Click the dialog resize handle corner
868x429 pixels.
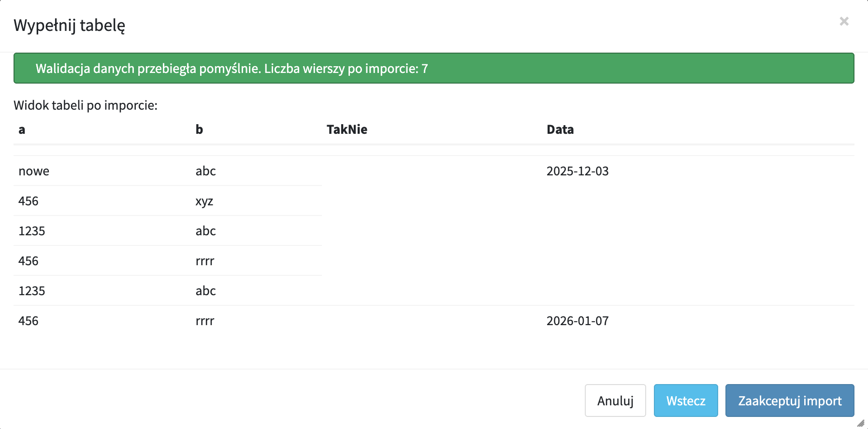point(861,423)
